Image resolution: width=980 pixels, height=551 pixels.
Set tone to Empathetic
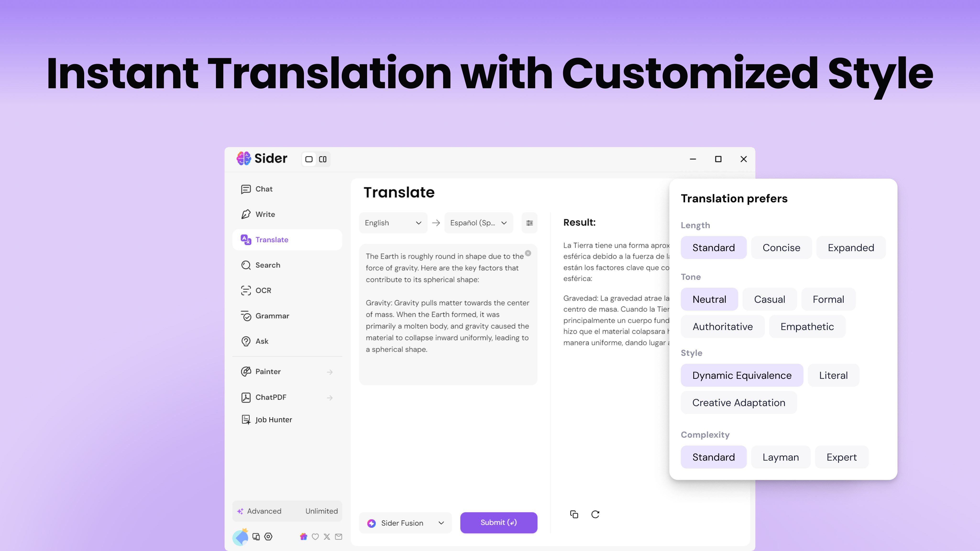[x=807, y=326]
